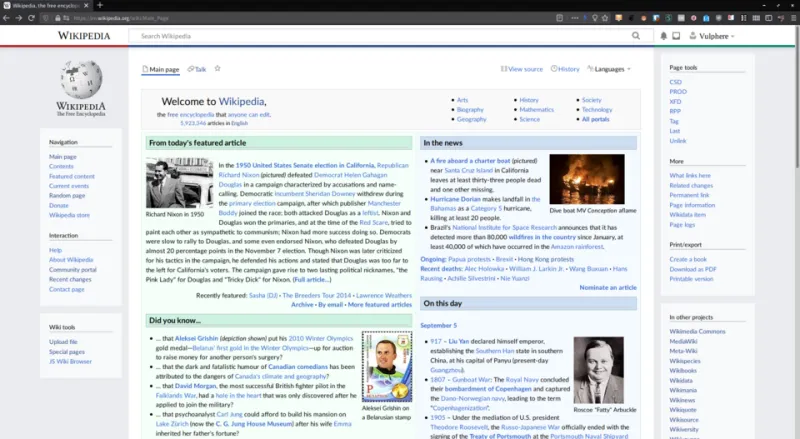Open the Firefox hamburger menu
This screenshot has height=439, width=800.
click(793, 18)
